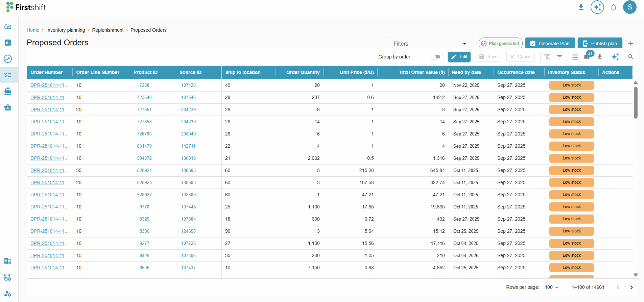Sort by Need by date column header
Viewport: 644px width, 302px height.
click(x=466, y=72)
